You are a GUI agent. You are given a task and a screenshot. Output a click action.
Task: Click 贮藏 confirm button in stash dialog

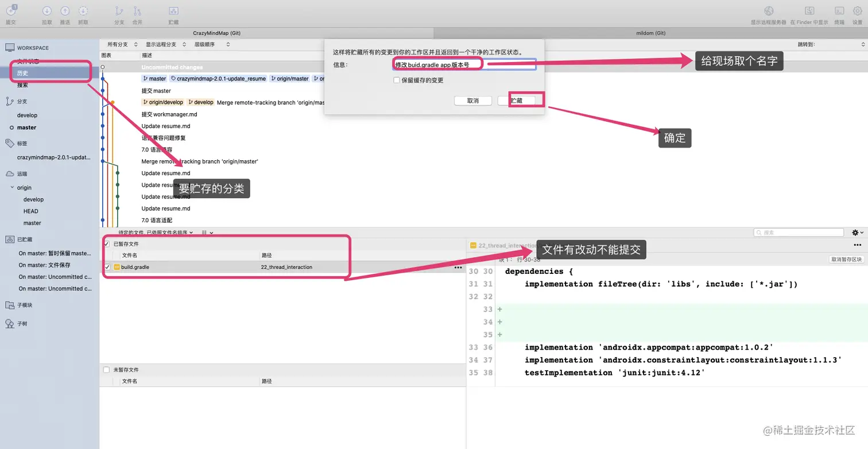[517, 100]
